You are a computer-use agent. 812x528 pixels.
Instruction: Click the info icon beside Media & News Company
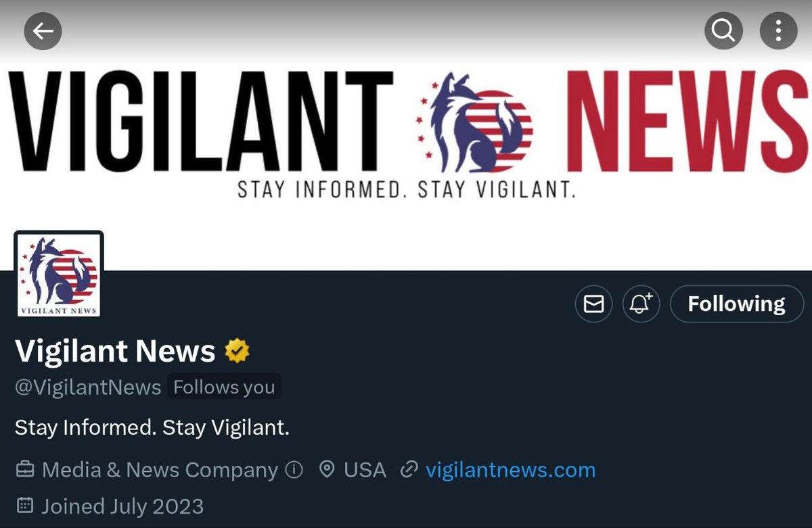pos(294,470)
